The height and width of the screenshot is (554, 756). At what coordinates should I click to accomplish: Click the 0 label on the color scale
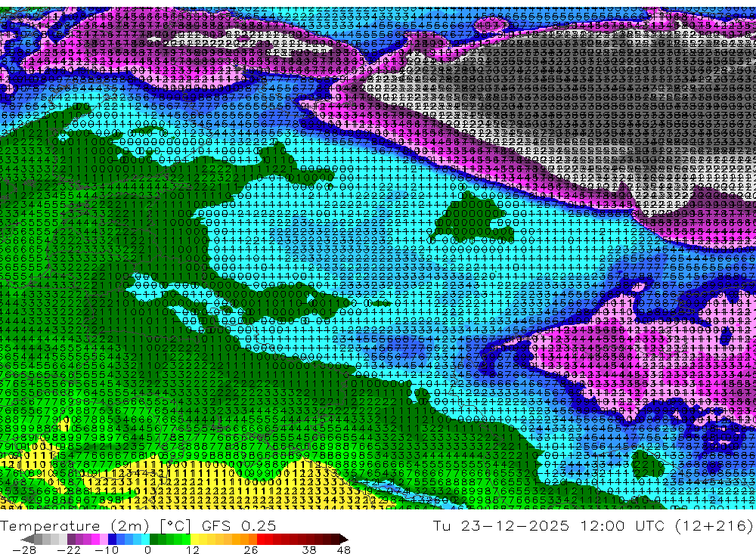[147, 549]
